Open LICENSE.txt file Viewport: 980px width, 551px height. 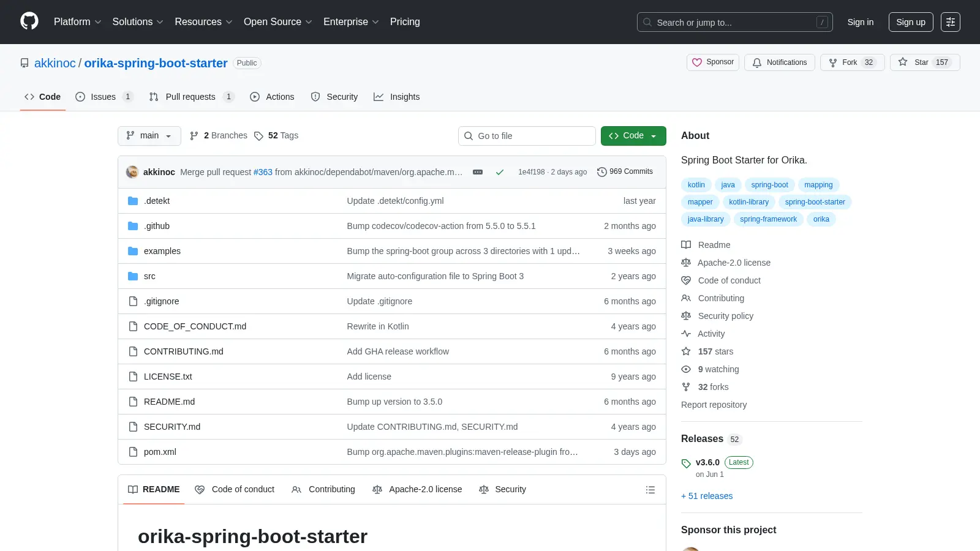point(168,377)
